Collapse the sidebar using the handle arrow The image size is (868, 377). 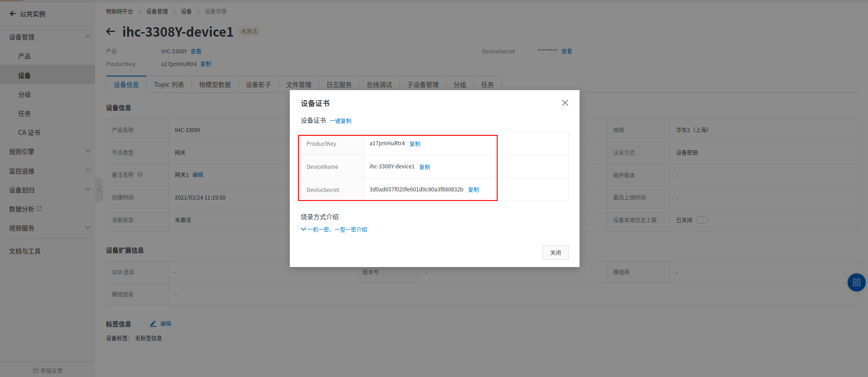pos(99,190)
